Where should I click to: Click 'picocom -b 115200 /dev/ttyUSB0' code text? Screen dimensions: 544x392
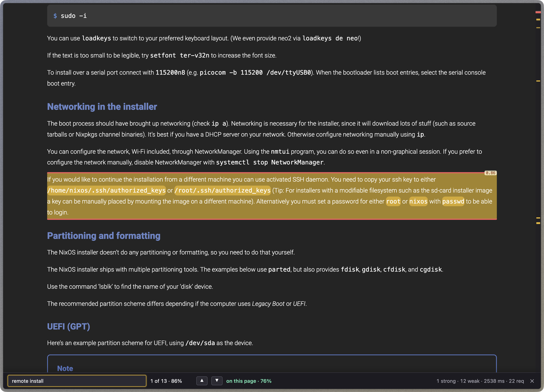(255, 73)
